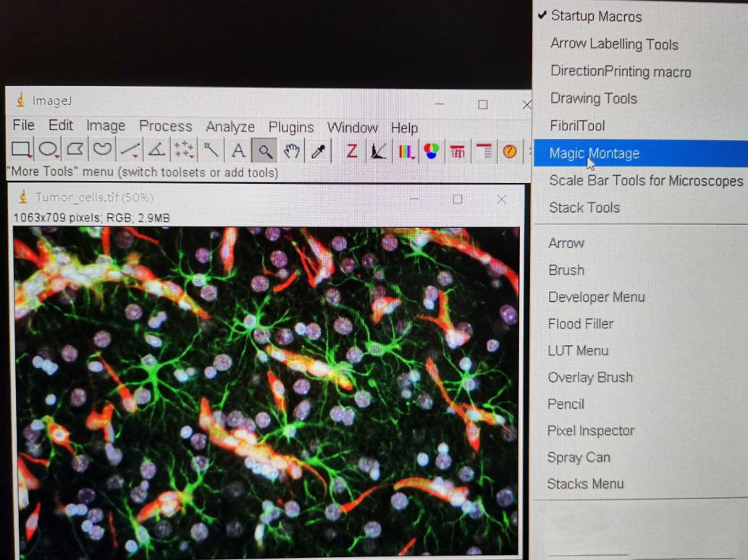748x560 pixels.
Task: Select the Wand tracing tool
Action: [x=211, y=150]
